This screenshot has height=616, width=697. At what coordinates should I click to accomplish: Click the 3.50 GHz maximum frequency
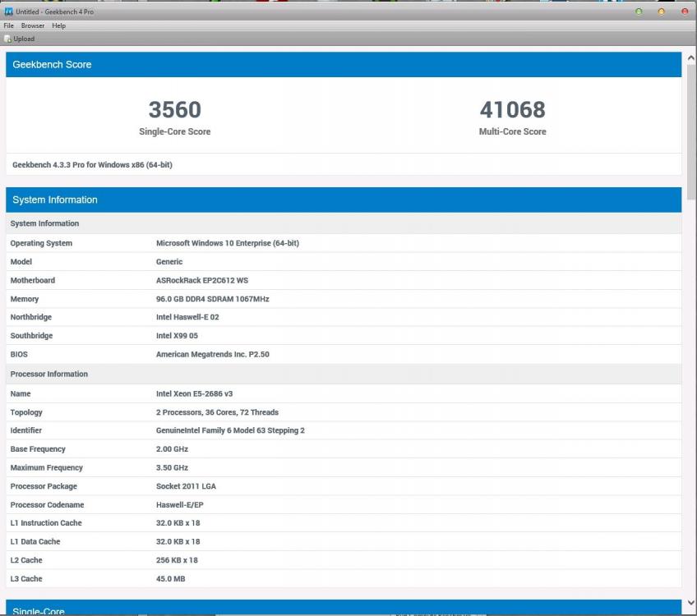point(172,467)
